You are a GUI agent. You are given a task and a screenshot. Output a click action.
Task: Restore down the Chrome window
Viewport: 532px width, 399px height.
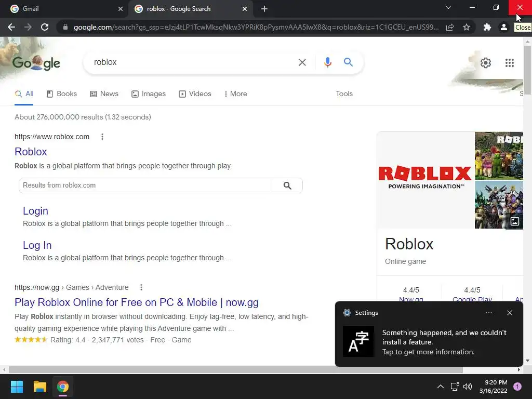pos(496,7)
